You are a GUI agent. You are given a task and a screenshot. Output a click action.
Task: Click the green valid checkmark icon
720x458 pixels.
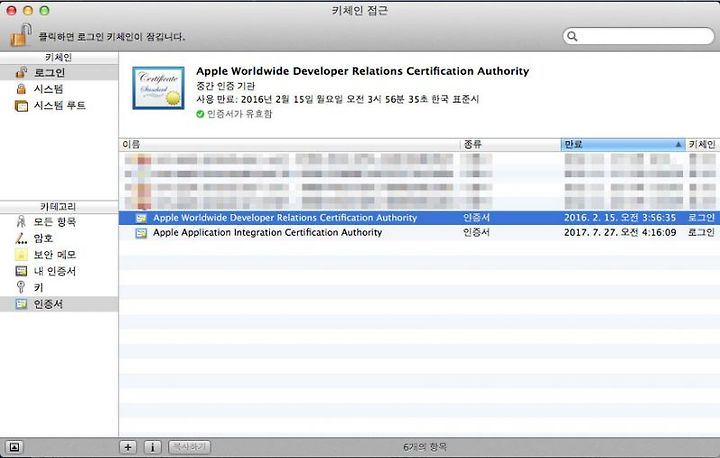click(x=200, y=114)
